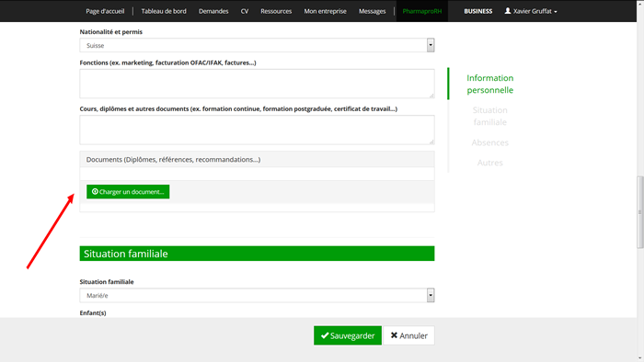Click into the Cours, diplômes et autres documents field
Viewport: 644px width, 362px height.
point(257,130)
